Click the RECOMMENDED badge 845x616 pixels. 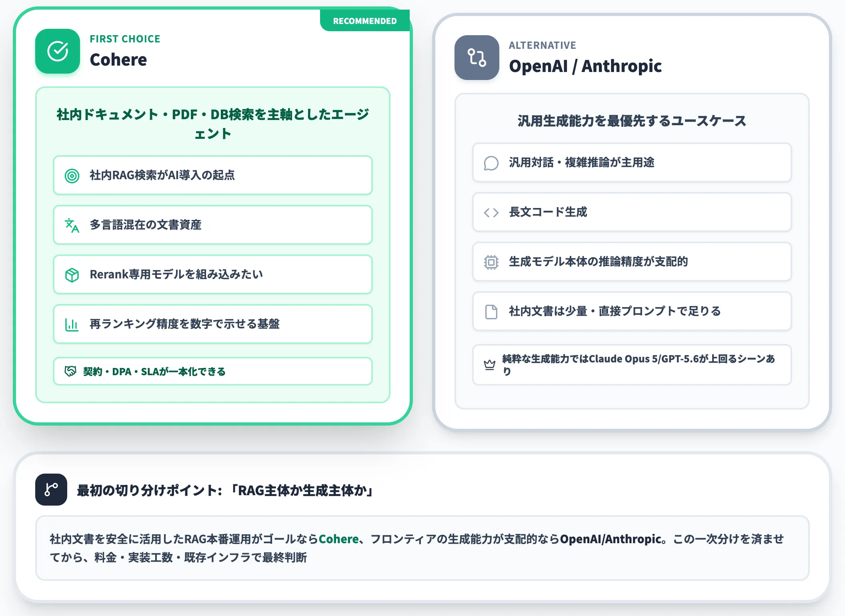(365, 21)
